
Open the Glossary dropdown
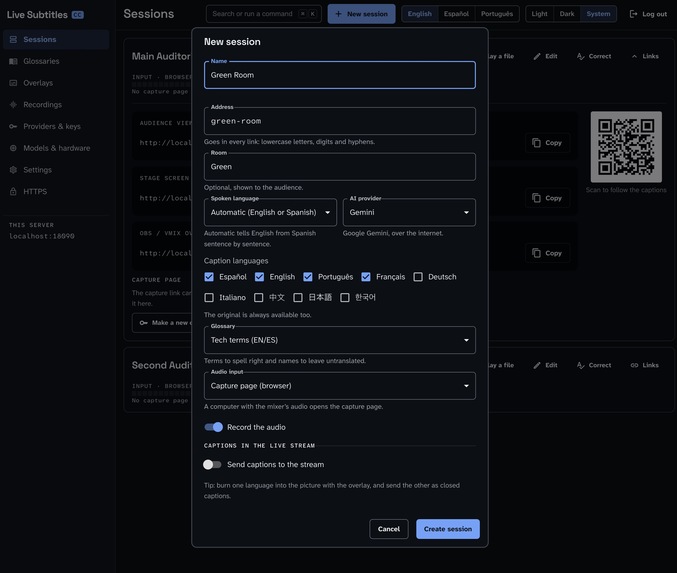click(340, 340)
